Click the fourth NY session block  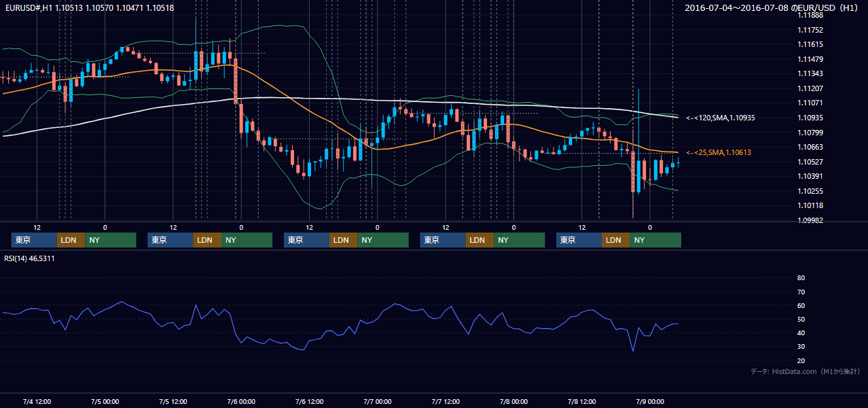click(520, 240)
